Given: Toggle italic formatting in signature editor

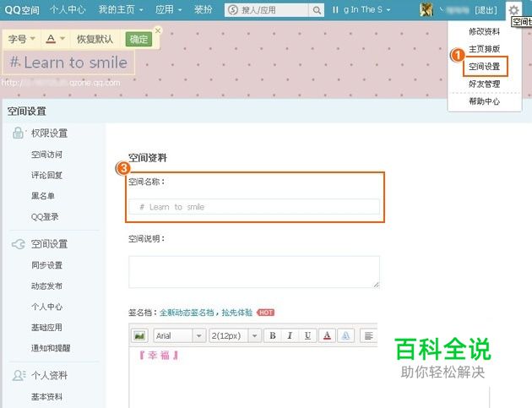Looking at the screenshot, I should (290, 335).
